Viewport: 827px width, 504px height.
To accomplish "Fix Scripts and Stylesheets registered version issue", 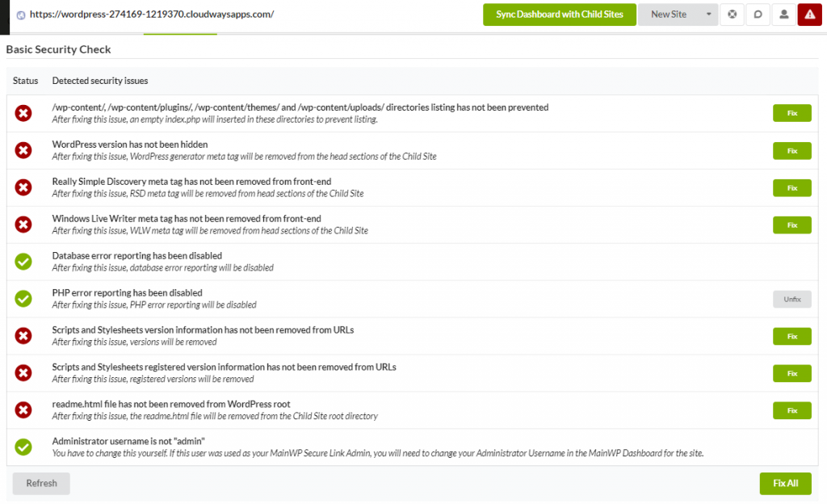I will point(791,373).
